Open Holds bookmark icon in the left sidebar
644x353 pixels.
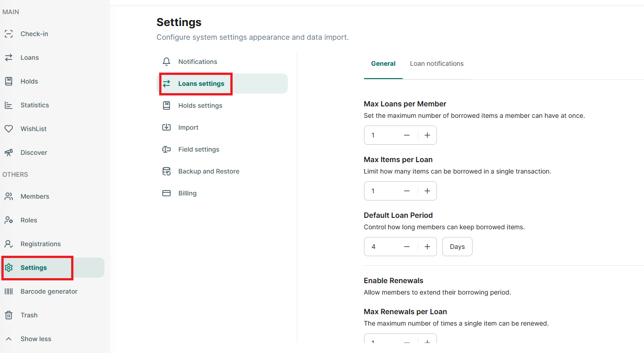point(9,81)
